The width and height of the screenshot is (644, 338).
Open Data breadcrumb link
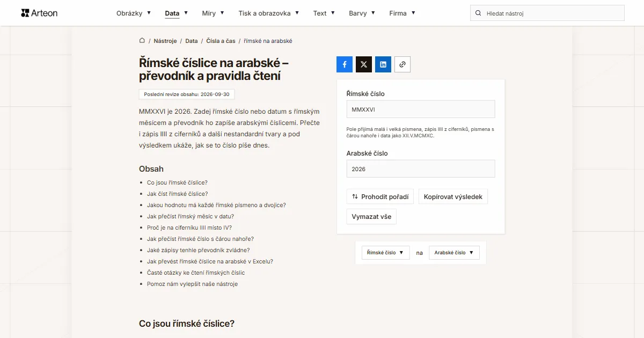[x=192, y=41]
